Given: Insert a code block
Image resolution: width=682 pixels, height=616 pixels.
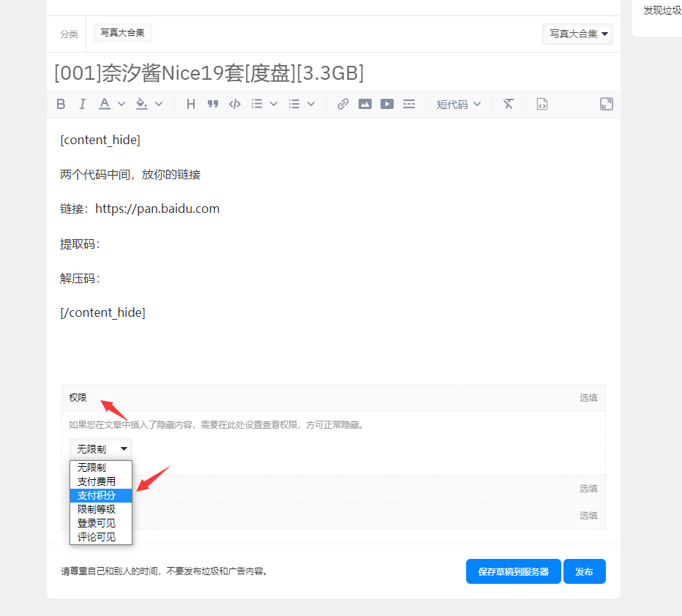Looking at the screenshot, I should click(234, 103).
